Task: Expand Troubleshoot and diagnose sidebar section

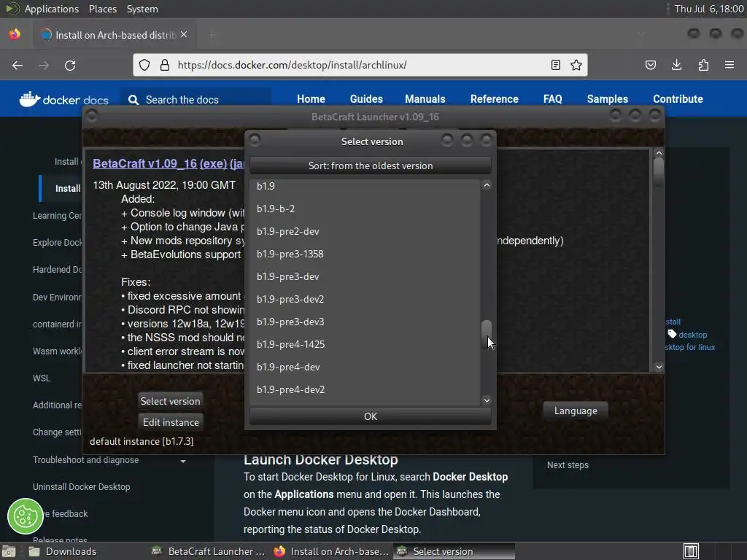Action: [183, 461]
